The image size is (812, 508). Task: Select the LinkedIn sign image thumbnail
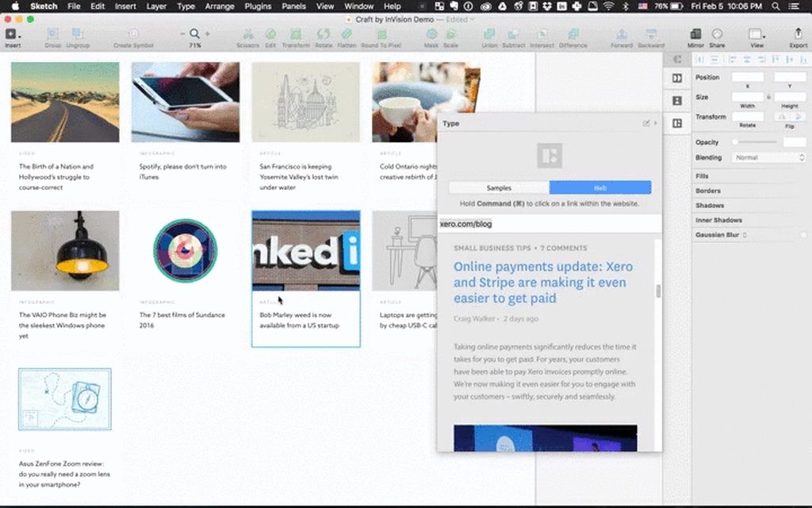click(306, 250)
